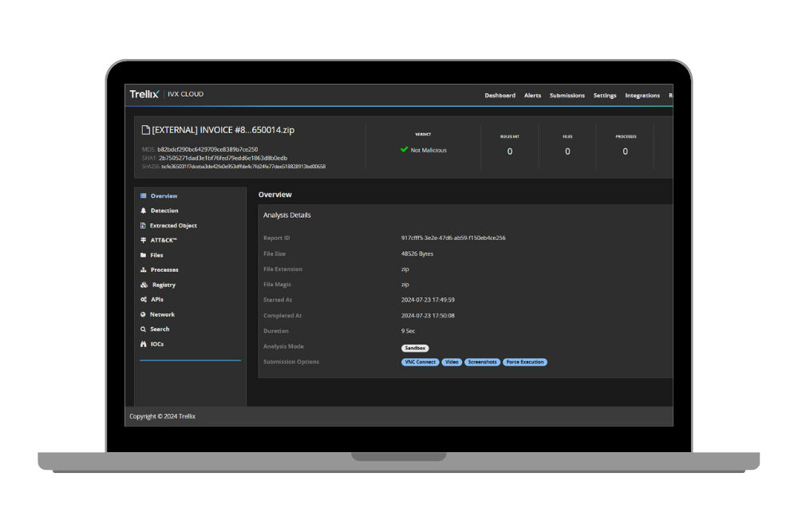Click the Started At timestamp 17:49:59
The width and height of the screenshot is (798, 532).
428,300
